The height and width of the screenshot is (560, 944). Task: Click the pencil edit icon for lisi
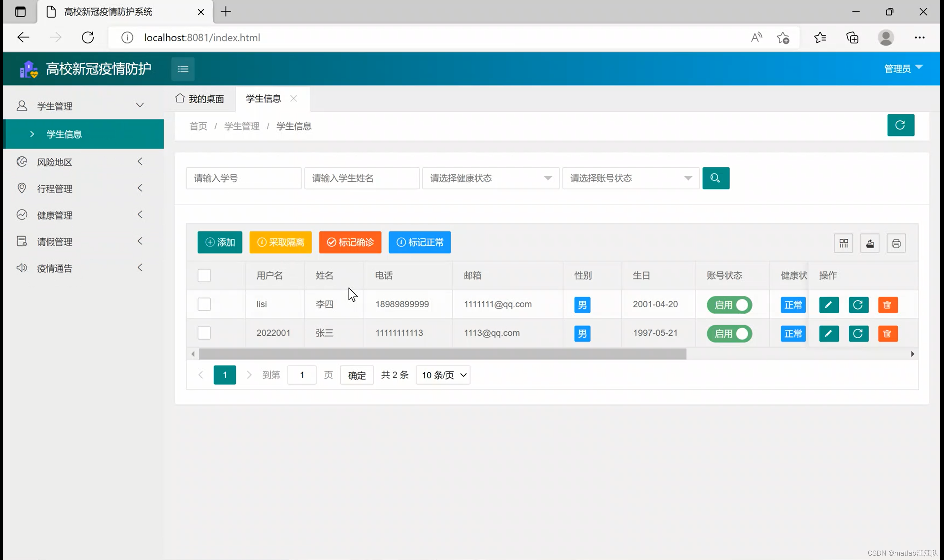click(829, 305)
